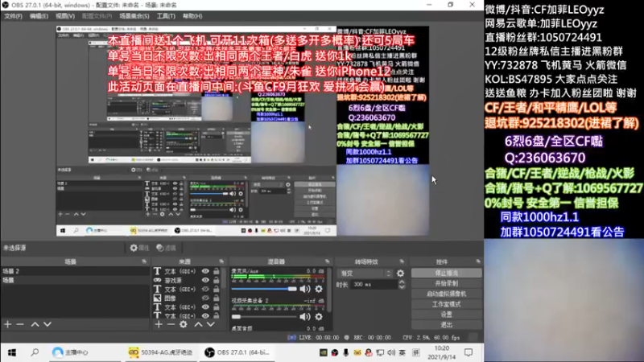Adjust the 视频采集设备 2 volume slider
This screenshot has width=644, height=362.
[264, 316]
